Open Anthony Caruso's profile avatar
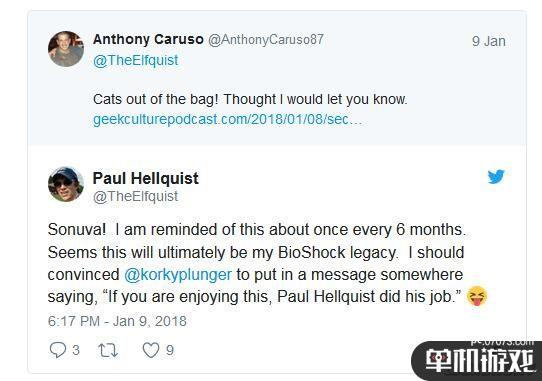This screenshot has width=542, height=381. [66, 49]
